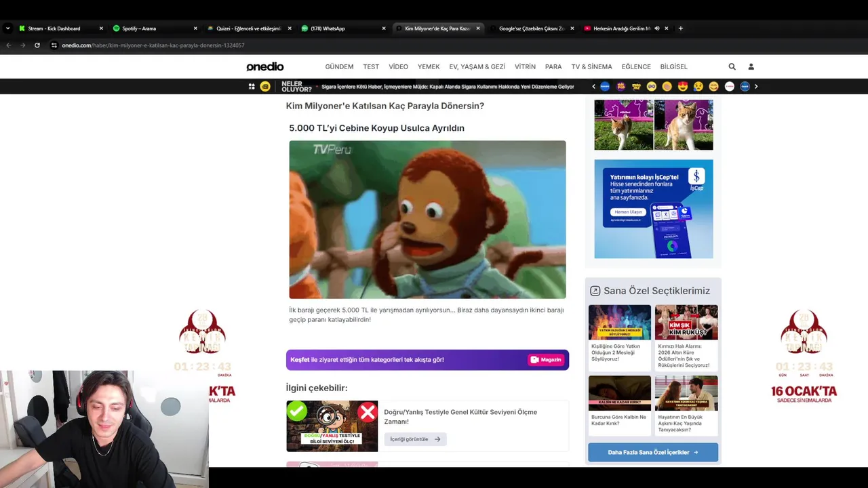Select the sad crying emoji in ticker bar
This screenshot has width=868, height=488.
698,87
